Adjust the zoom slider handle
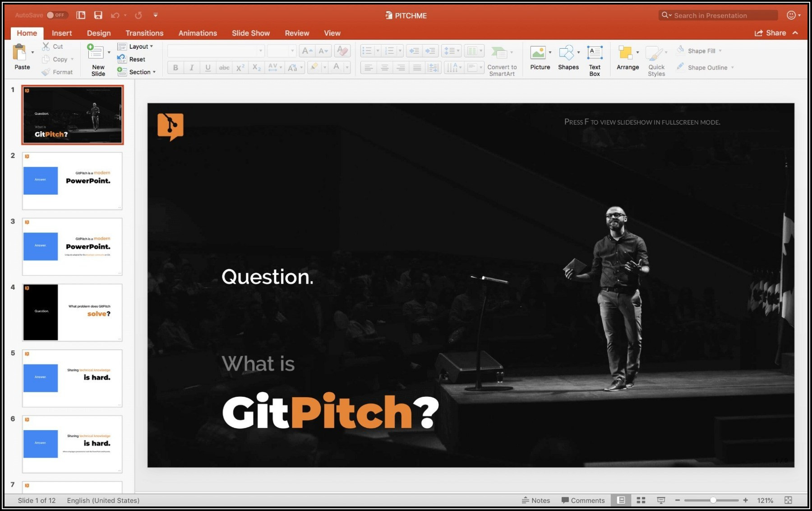 coord(713,500)
